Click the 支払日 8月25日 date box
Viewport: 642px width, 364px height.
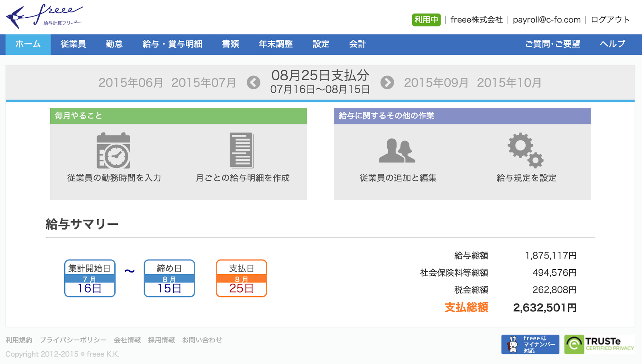[x=242, y=279]
